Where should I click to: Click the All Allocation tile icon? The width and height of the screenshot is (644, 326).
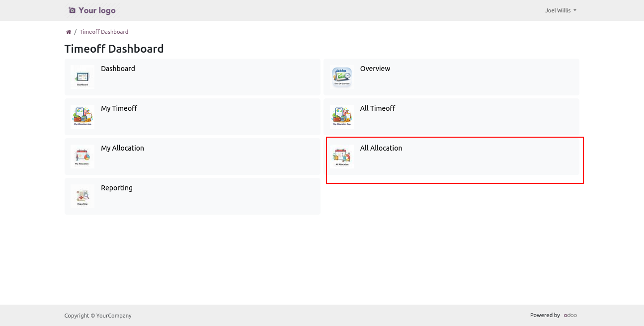point(341,157)
